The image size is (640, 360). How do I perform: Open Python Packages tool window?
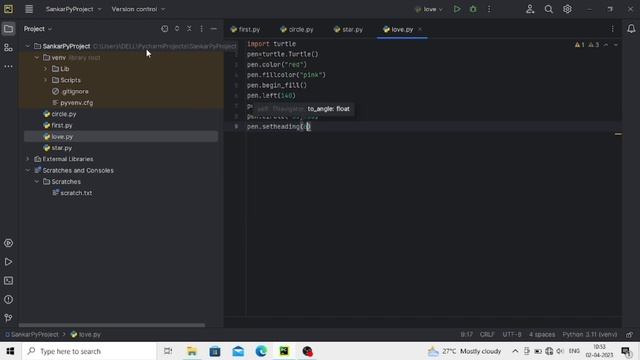8,243
